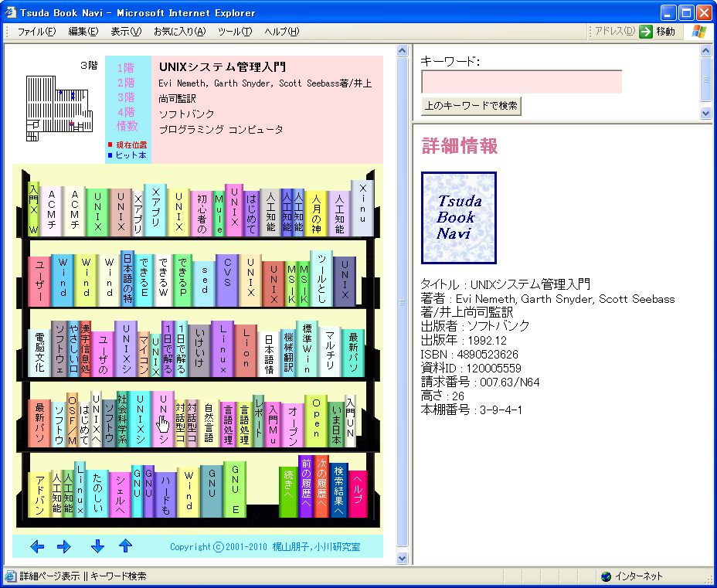
Task: Pick the Xinu book on top shelf
Action: (x=362, y=208)
